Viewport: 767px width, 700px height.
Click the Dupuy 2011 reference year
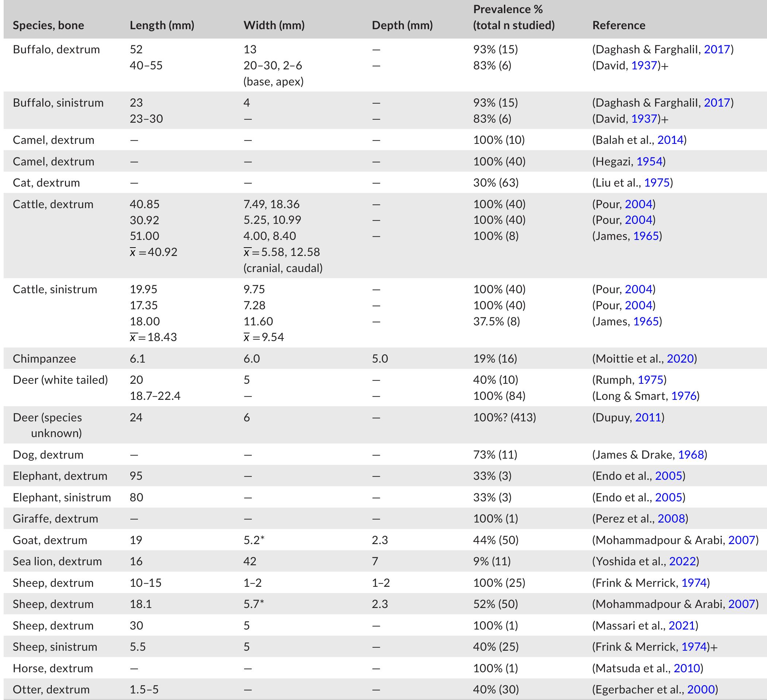coord(648,418)
